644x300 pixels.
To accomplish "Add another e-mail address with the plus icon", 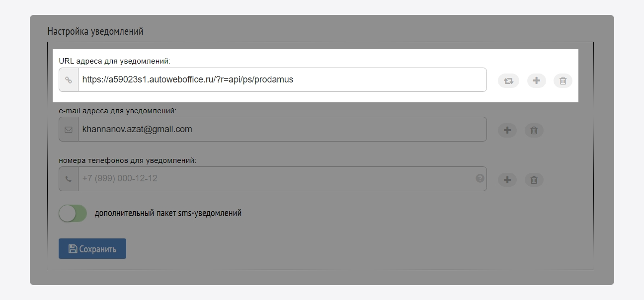I will click(x=507, y=130).
